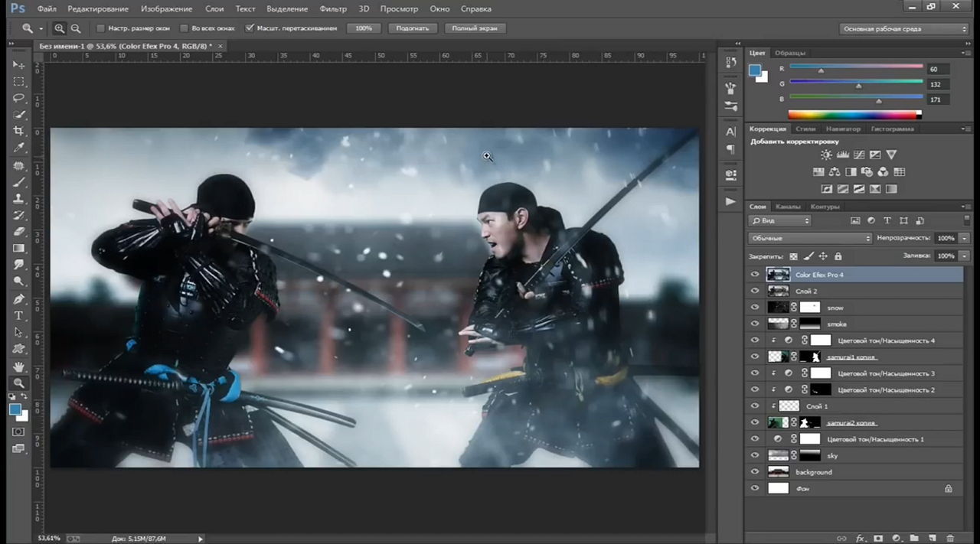Viewport: 980px width, 544px height.
Task: Open the blend mode dropdown Обычные
Action: [x=810, y=238]
